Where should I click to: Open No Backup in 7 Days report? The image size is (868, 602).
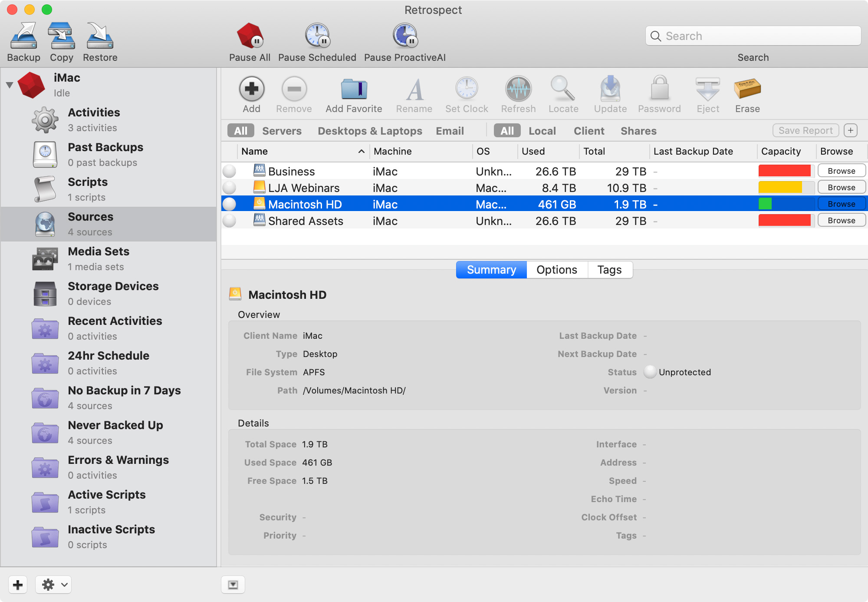(108, 398)
